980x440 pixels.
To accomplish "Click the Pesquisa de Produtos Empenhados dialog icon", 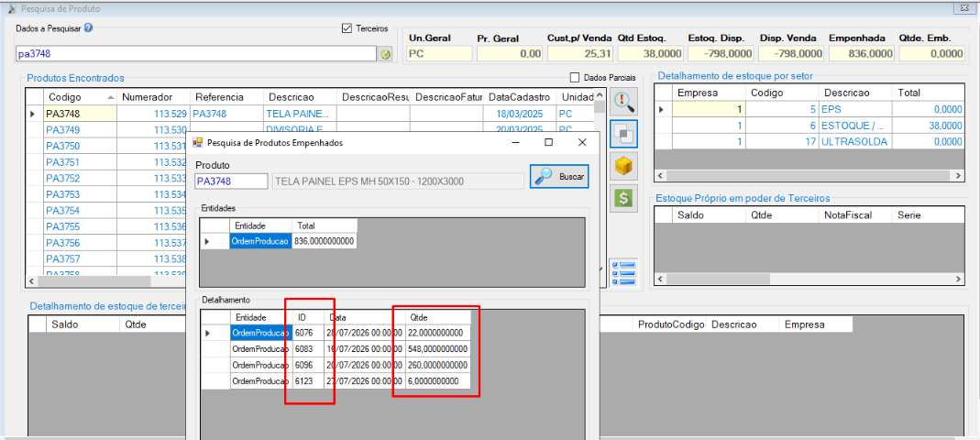I will [x=197, y=142].
